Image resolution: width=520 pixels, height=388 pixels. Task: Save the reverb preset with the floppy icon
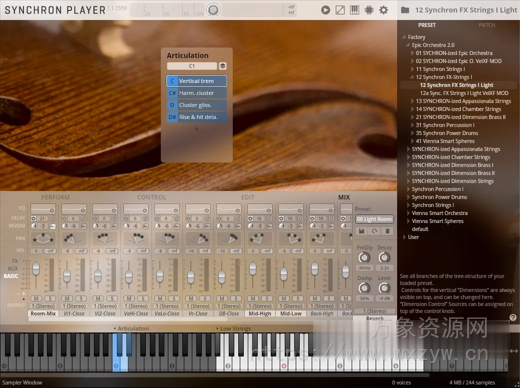click(x=361, y=231)
